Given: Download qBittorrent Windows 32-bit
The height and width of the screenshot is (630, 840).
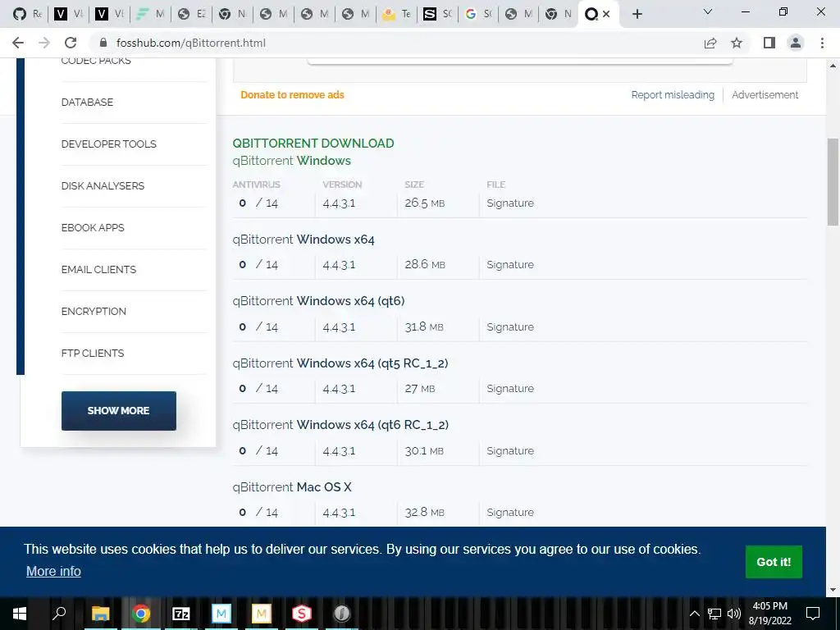Looking at the screenshot, I should click(x=291, y=161).
